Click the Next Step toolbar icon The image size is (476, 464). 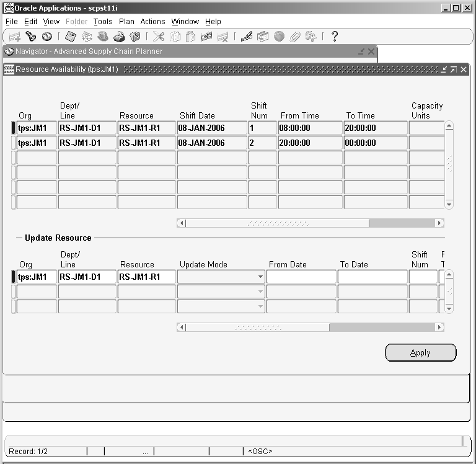pos(87,37)
